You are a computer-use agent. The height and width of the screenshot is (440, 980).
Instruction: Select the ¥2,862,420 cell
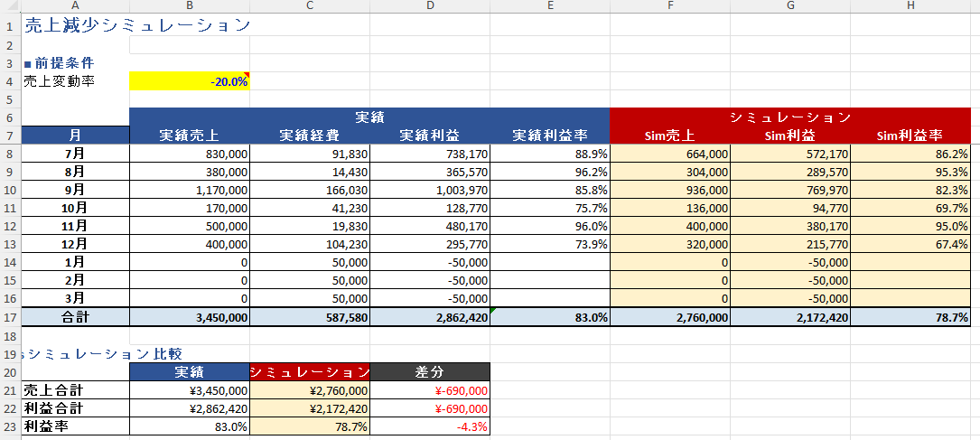(x=190, y=408)
